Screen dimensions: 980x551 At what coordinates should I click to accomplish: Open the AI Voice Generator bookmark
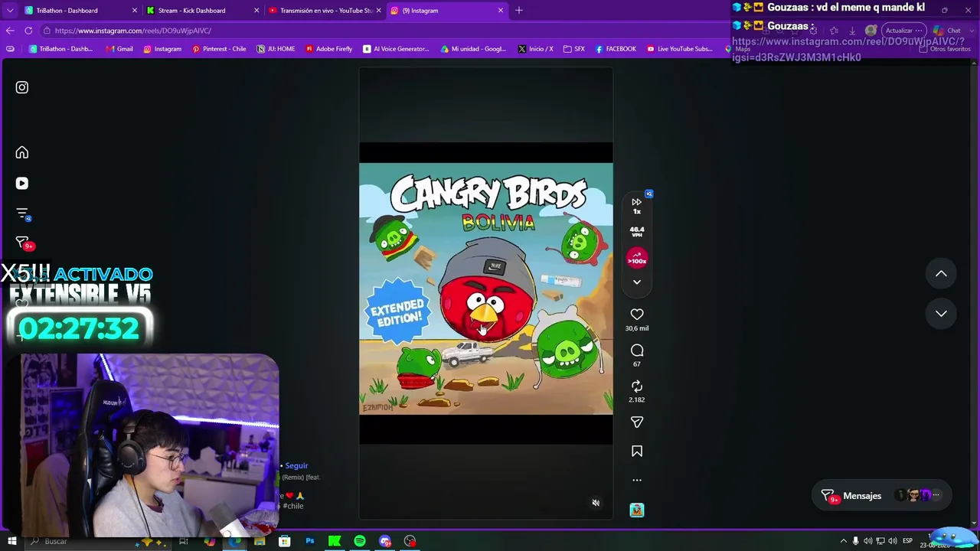[396, 49]
